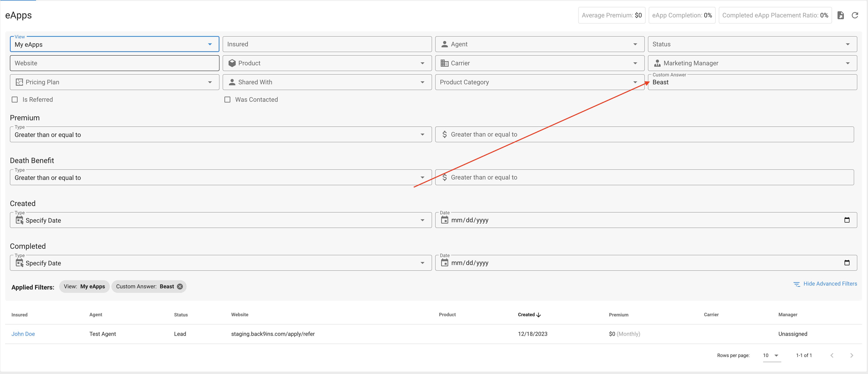Click the Created column sort arrow
The height and width of the screenshot is (374, 868).
pos(538,315)
